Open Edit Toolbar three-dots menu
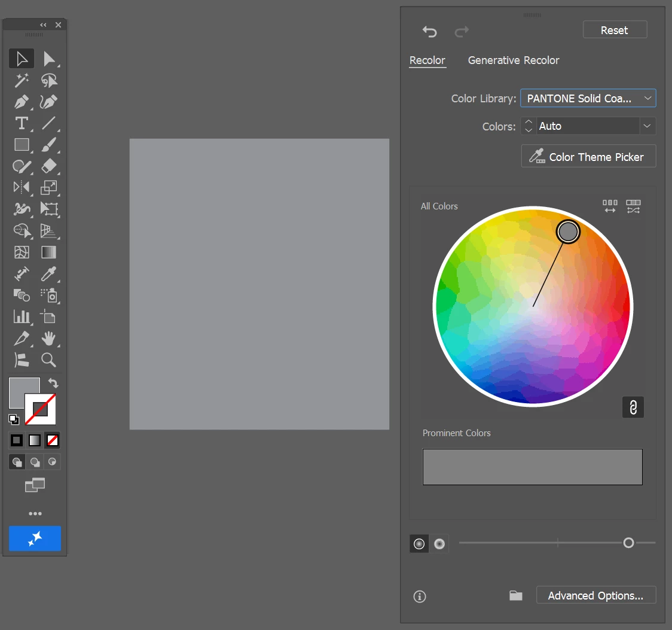Image resolution: width=672 pixels, height=630 pixels. pyautogui.click(x=35, y=513)
